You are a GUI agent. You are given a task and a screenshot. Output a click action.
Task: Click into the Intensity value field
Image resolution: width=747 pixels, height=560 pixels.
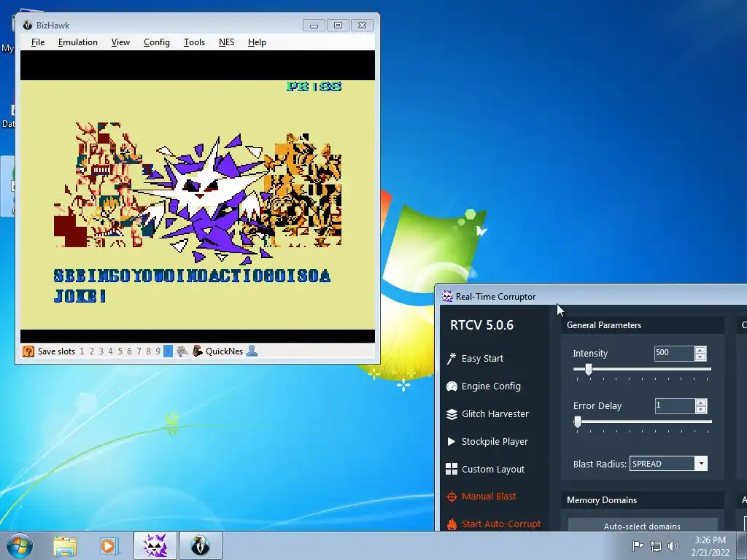point(674,353)
